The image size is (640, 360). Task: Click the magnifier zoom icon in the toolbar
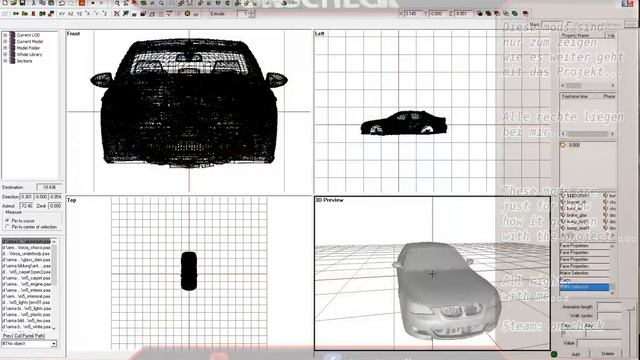tap(117, 3)
